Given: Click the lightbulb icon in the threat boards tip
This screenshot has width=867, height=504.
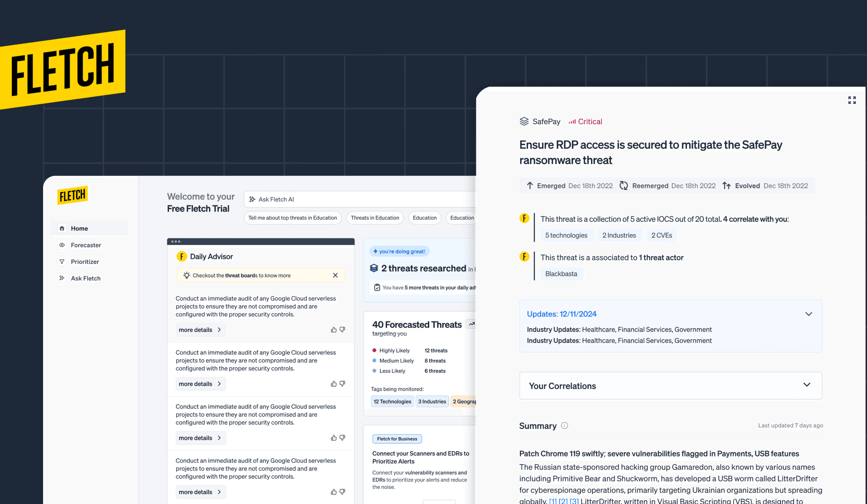Looking at the screenshot, I should click(187, 275).
